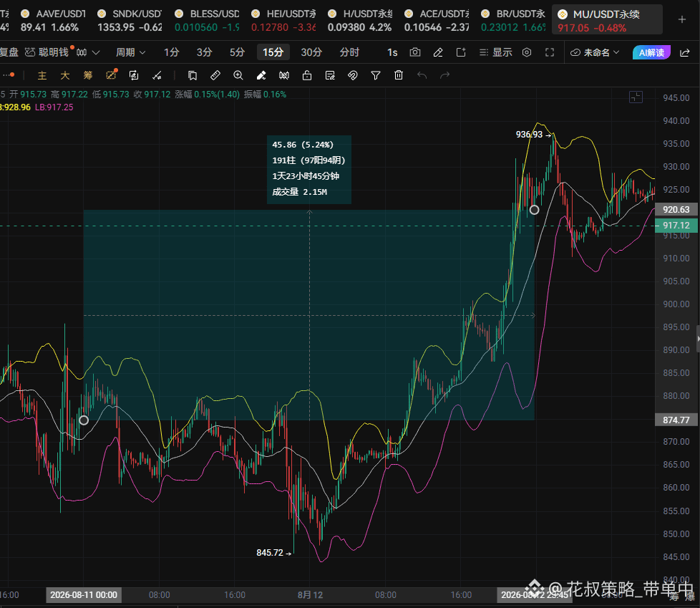Image resolution: width=700 pixels, height=608 pixels.
Task: Open the SNDK/USDT symbol tab
Action: click(x=130, y=20)
